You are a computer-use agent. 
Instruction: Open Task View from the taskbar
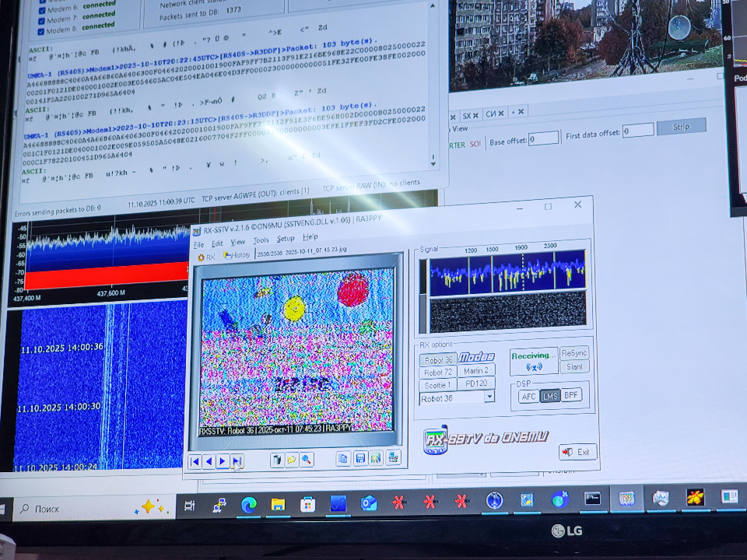(190, 506)
